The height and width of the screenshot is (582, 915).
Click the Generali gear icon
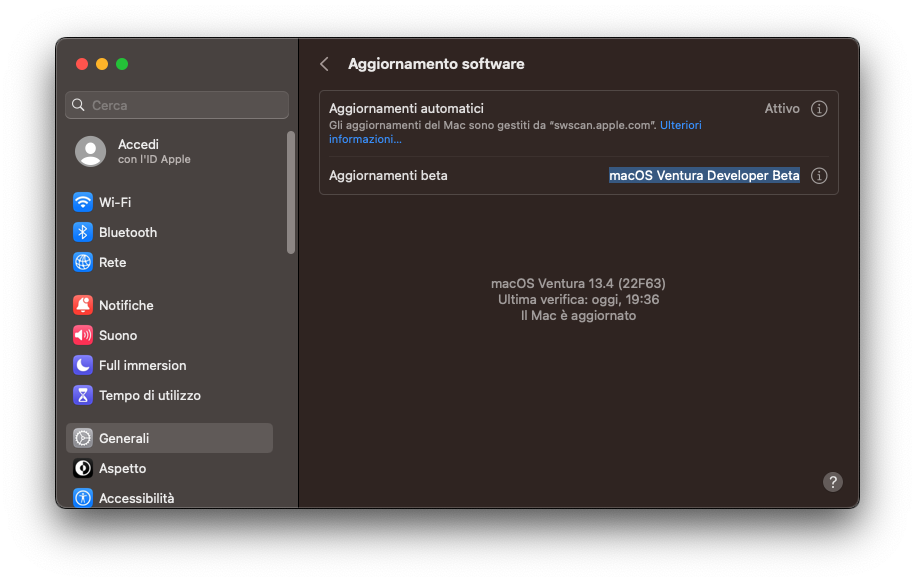(x=83, y=438)
